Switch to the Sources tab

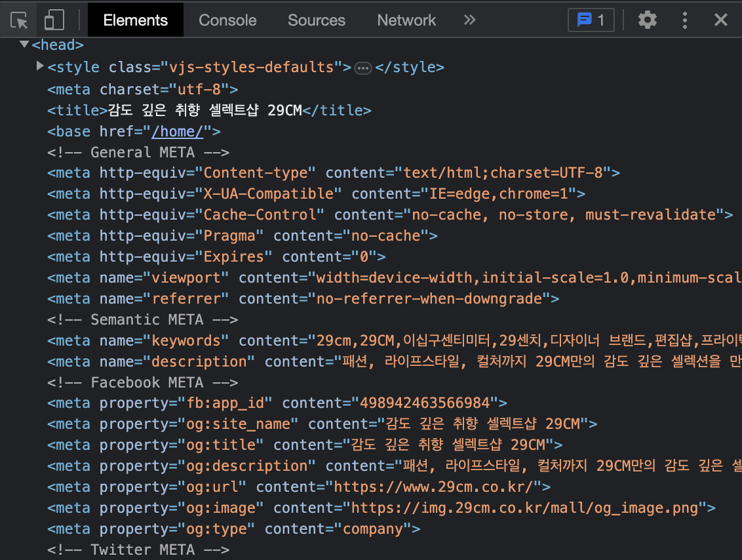click(x=317, y=20)
